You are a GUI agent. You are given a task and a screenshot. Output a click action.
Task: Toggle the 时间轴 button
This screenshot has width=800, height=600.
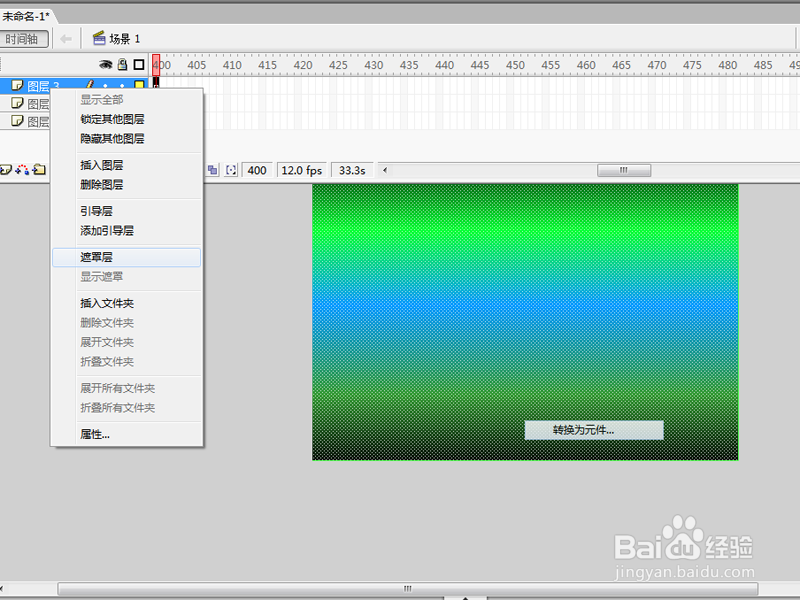(x=23, y=39)
